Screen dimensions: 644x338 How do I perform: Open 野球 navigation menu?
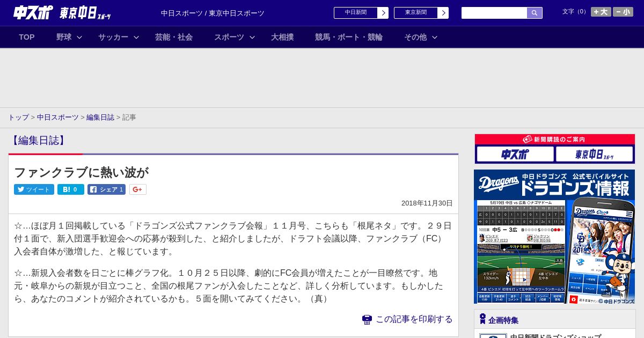64,37
